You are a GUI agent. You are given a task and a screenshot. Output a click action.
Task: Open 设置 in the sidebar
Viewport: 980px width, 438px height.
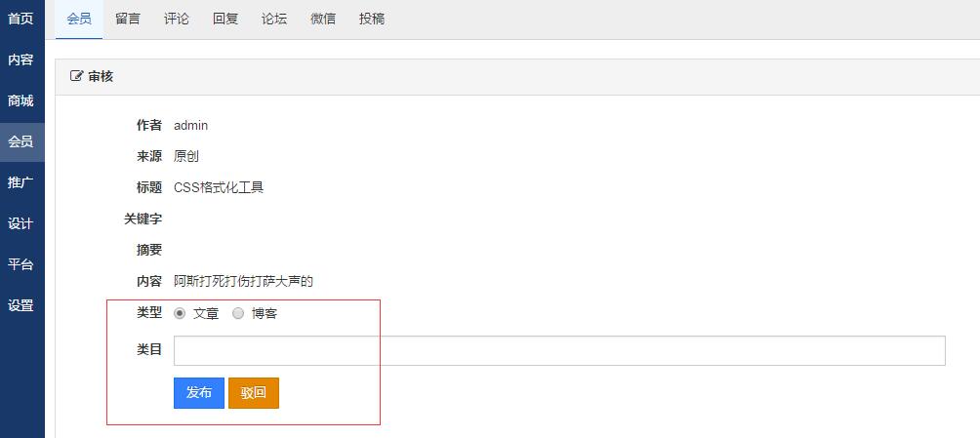click(20, 305)
